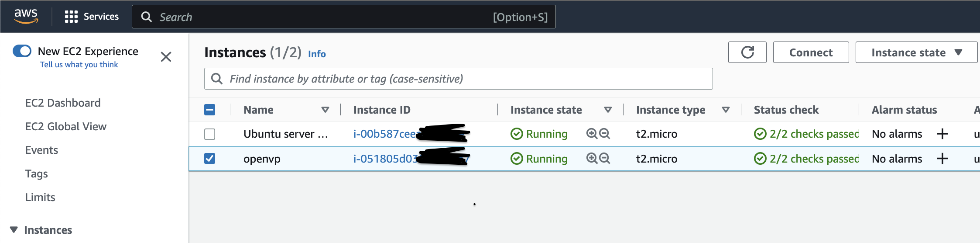Sort by Instance type column arrow
This screenshot has width=980, height=243.
click(726, 110)
